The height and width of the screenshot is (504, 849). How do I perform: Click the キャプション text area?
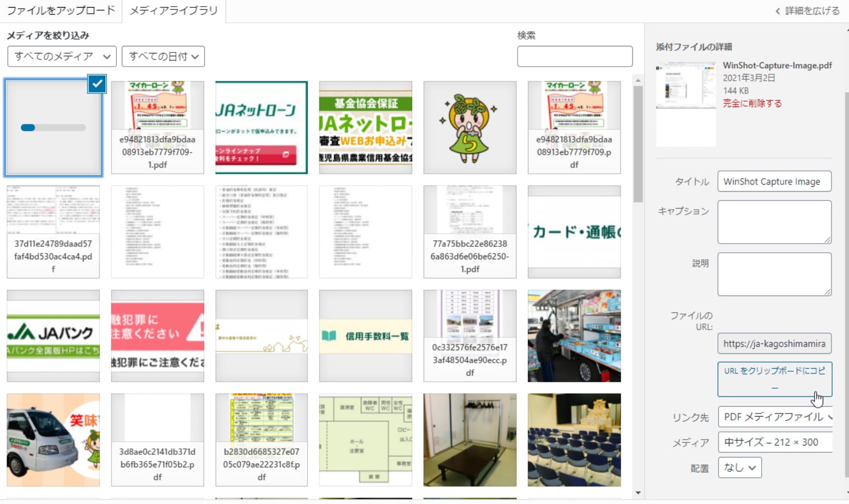pos(774,222)
